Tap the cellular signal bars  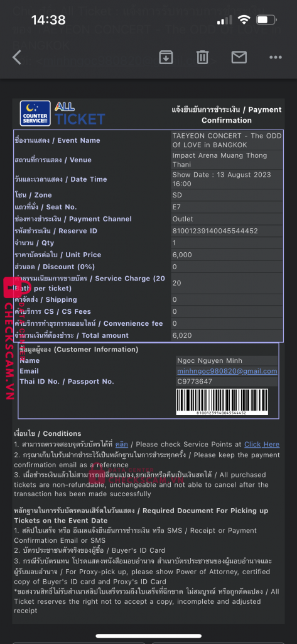pos(225,20)
